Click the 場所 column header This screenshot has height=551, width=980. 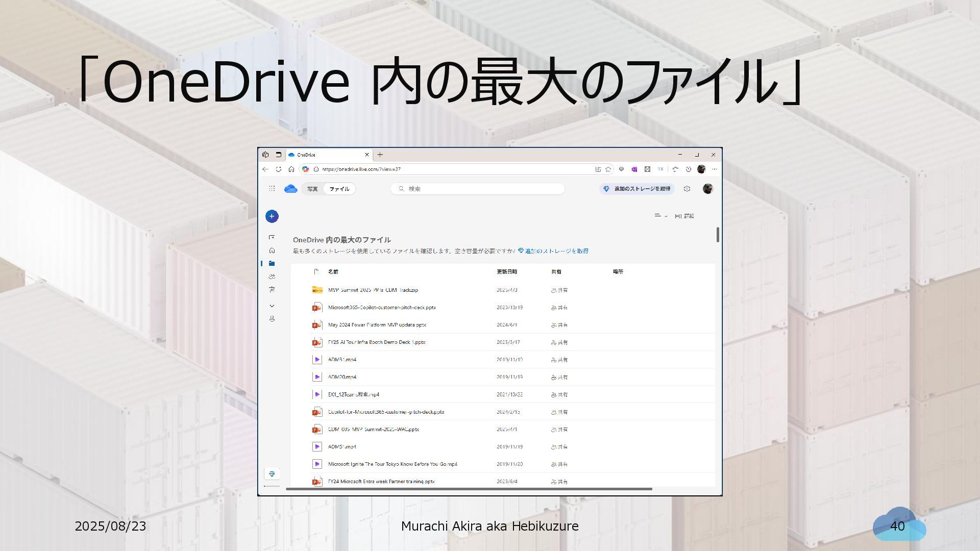coord(618,272)
